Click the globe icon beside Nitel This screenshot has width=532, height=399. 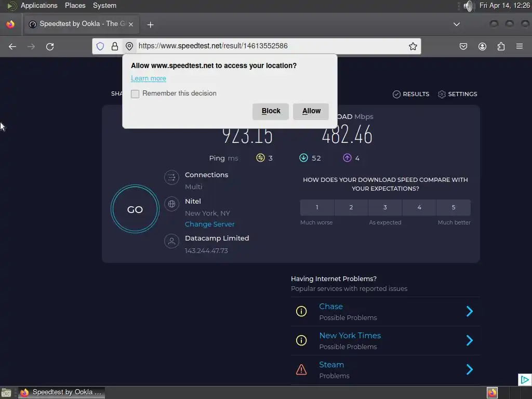171,204
